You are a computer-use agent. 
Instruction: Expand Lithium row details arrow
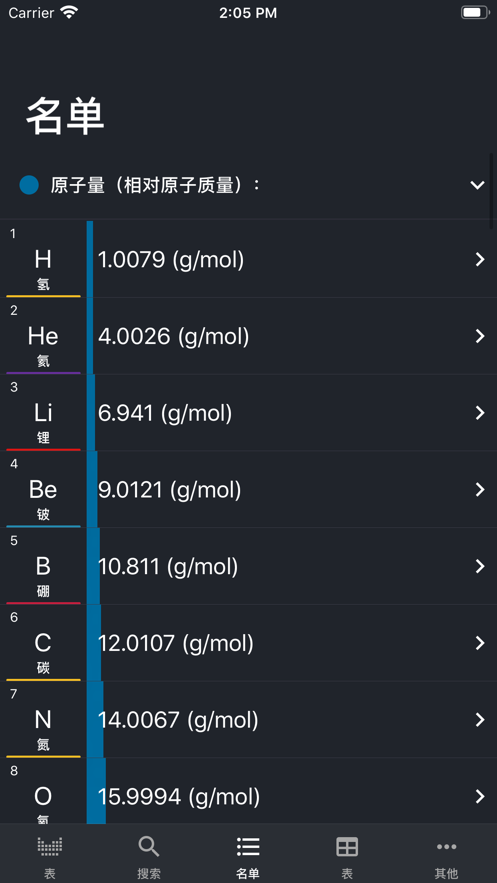click(x=480, y=413)
